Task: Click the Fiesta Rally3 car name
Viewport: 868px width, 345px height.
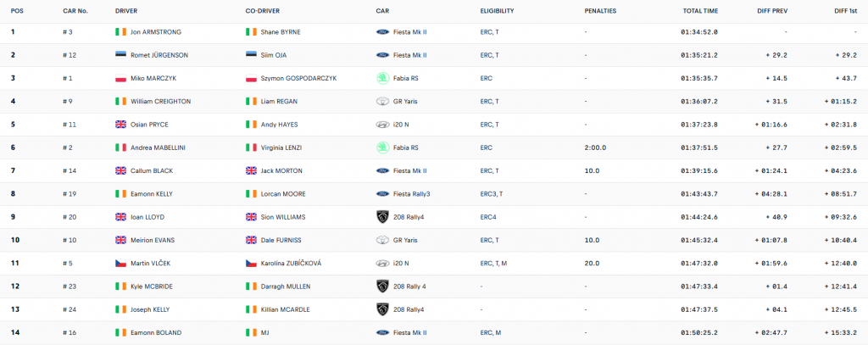Action: click(x=412, y=194)
